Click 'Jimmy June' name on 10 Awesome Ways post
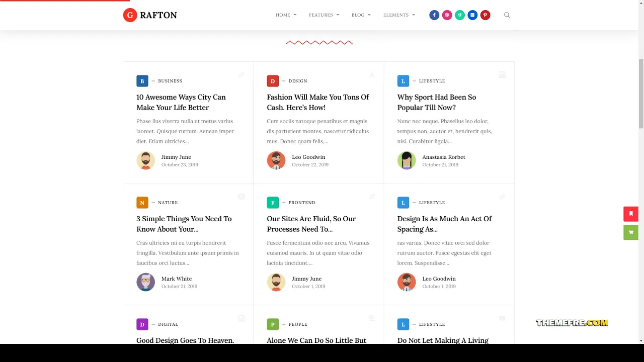 click(x=176, y=157)
